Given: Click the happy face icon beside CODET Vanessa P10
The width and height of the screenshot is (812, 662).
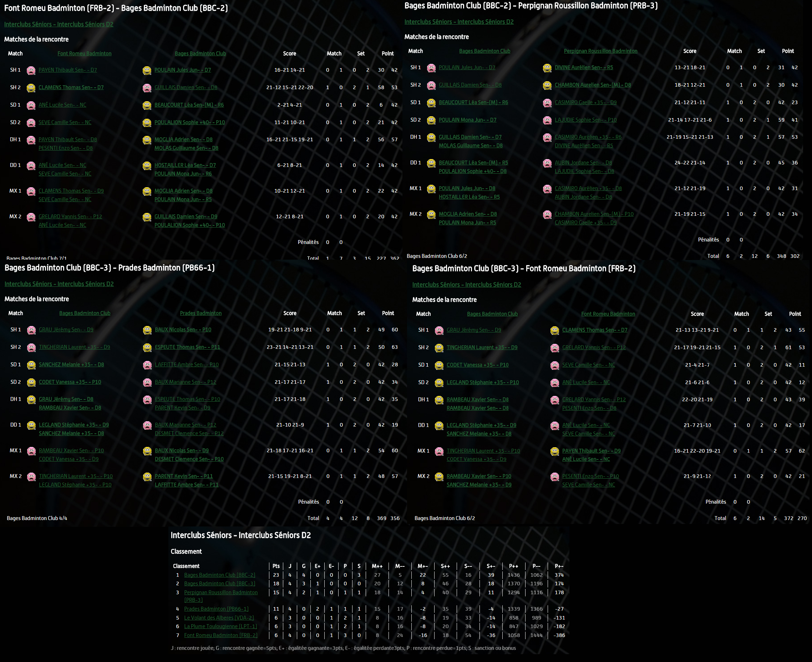Looking at the screenshot, I should click(439, 365).
